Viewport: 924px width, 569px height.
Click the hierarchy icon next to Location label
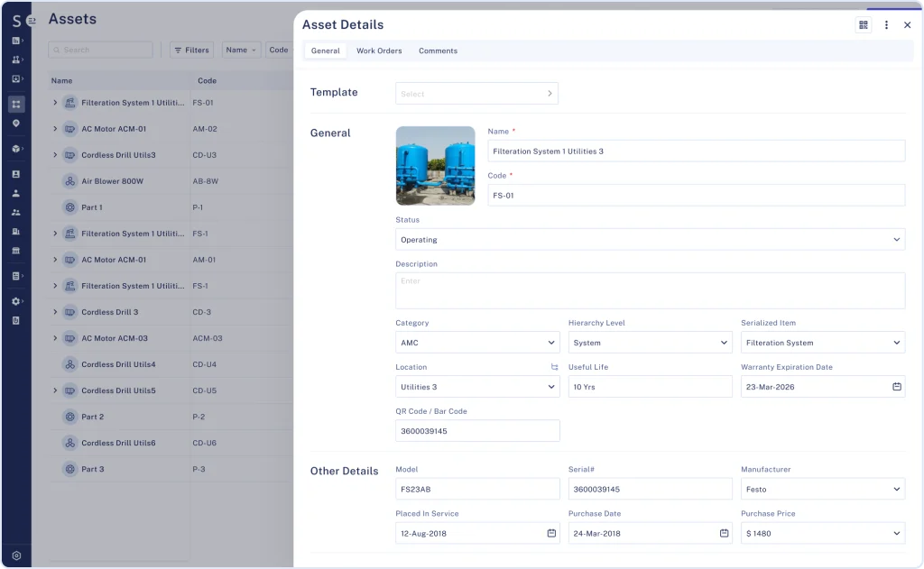tap(555, 368)
